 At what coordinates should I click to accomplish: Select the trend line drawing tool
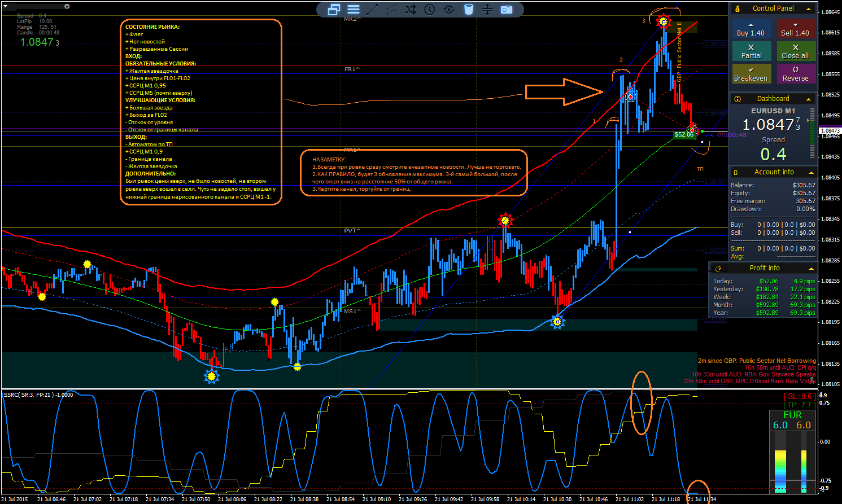coord(372,10)
